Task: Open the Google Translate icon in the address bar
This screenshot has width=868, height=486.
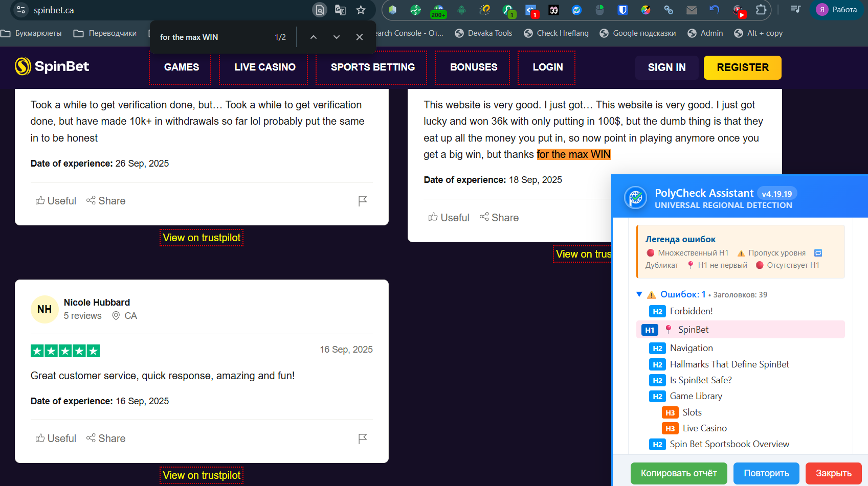Action: (x=340, y=10)
